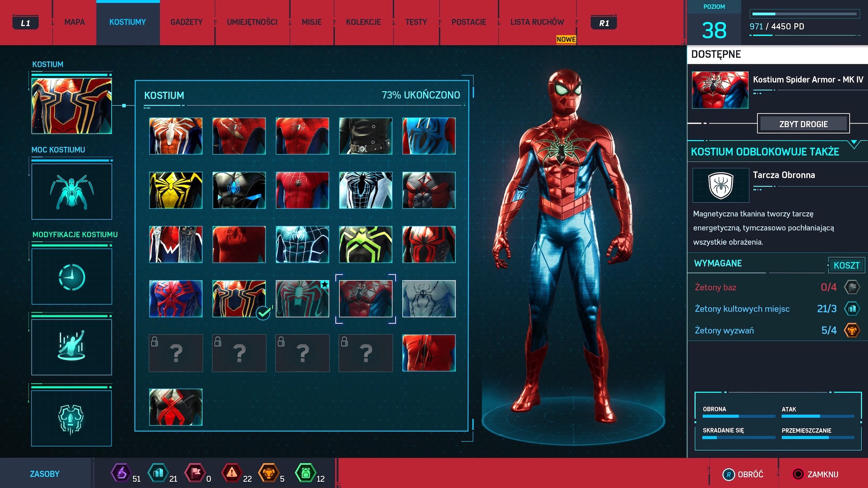Viewport: 868px width, 488px height.
Task: Open the KOLEKCJE tab
Action: (x=363, y=22)
